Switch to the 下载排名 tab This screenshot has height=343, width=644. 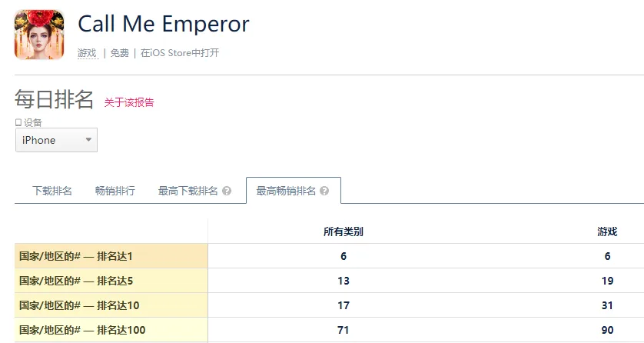[x=52, y=191]
